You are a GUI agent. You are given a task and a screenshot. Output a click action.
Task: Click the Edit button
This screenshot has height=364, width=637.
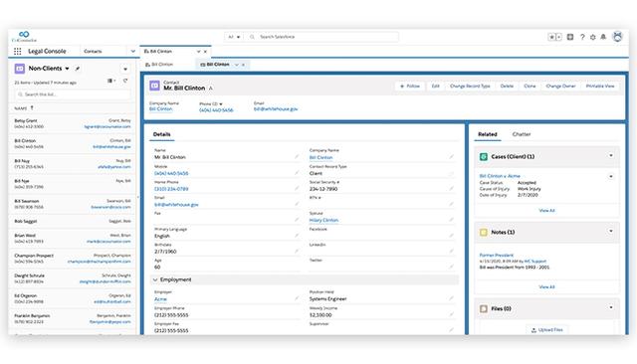pos(435,87)
